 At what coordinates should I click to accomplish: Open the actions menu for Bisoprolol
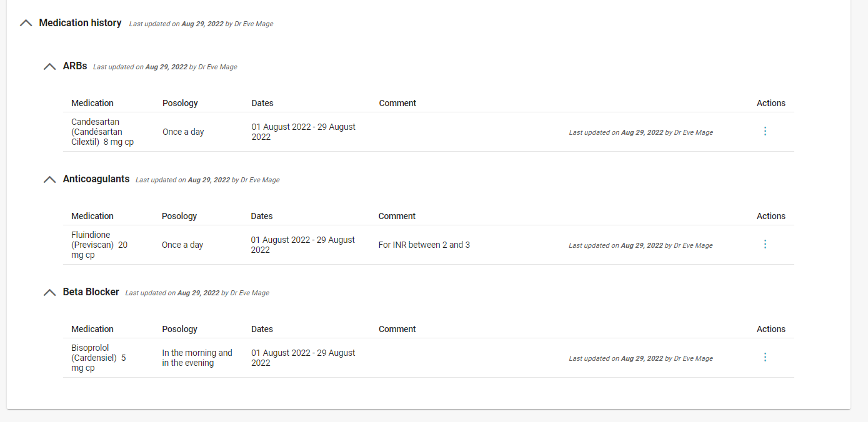(766, 357)
